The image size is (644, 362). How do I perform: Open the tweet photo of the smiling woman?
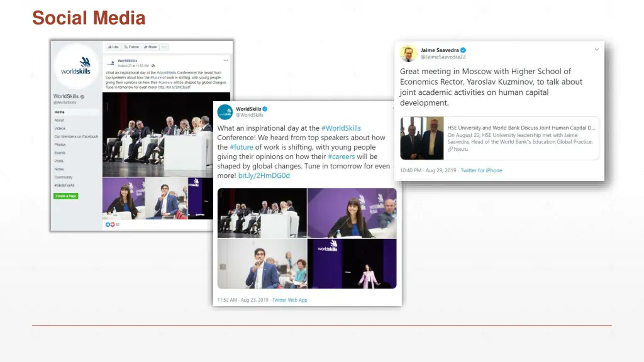click(x=352, y=213)
